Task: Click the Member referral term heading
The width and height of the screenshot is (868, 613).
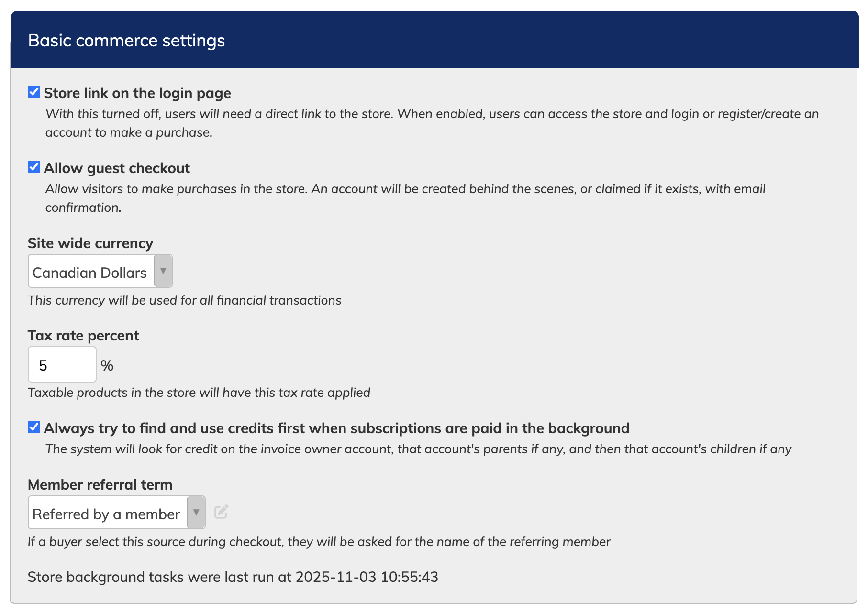Action: pos(100,485)
